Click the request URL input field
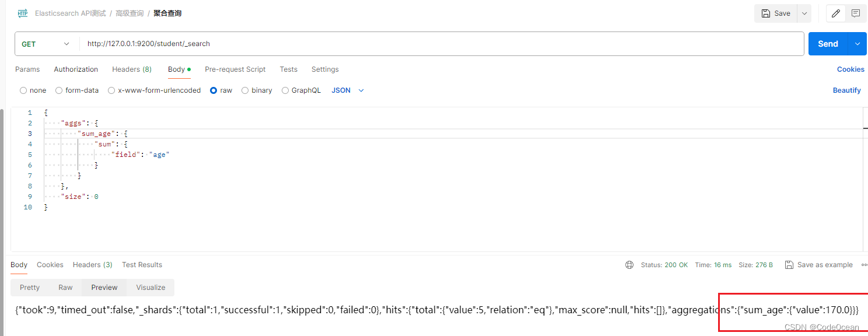The height and width of the screenshot is (336, 868). click(x=442, y=44)
